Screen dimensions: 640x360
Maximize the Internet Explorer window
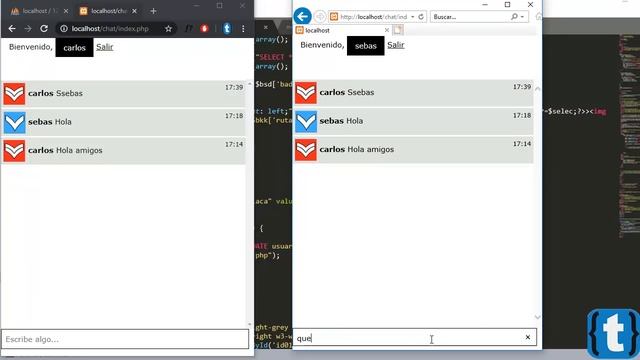(x=507, y=4)
